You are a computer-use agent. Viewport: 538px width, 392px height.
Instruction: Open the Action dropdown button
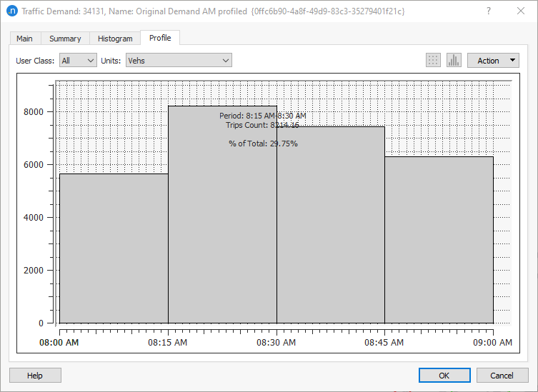pos(493,61)
